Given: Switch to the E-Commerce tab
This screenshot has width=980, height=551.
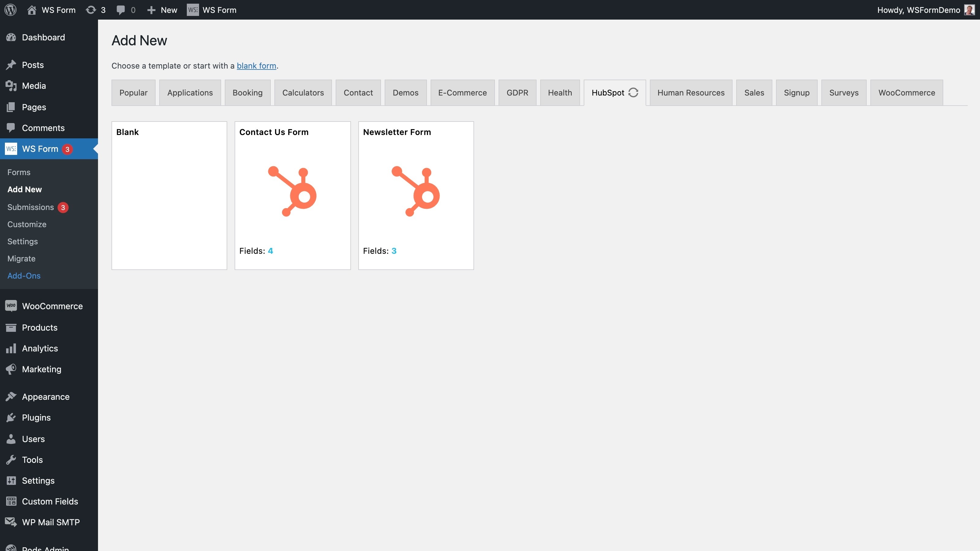Looking at the screenshot, I should pyautogui.click(x=462, y=93).
